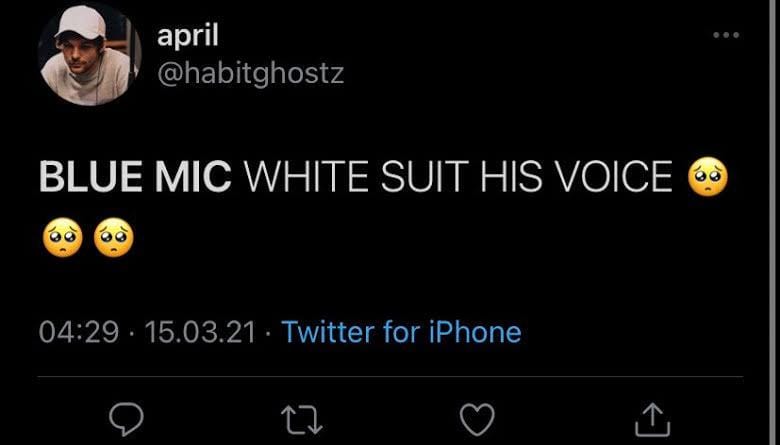Click the 04:29 timestamp
The width and height of the screenshot is (780, 445).
point(78,332)
